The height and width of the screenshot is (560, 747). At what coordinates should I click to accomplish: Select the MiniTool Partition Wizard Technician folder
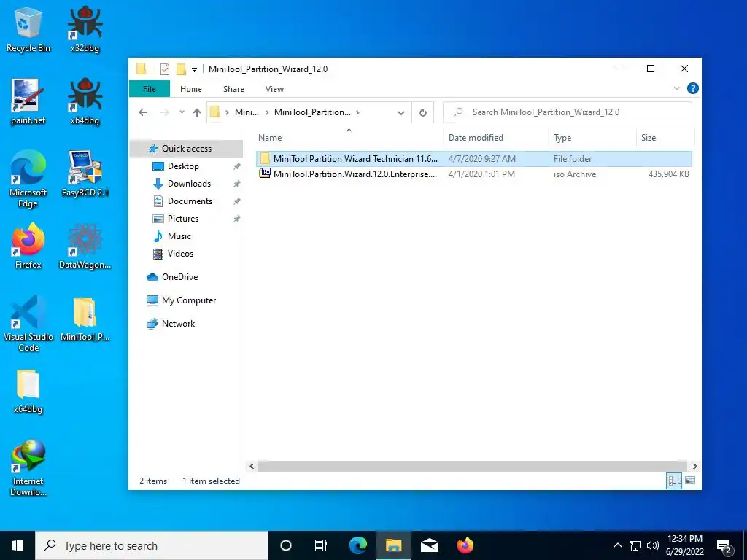pos(473,158)
